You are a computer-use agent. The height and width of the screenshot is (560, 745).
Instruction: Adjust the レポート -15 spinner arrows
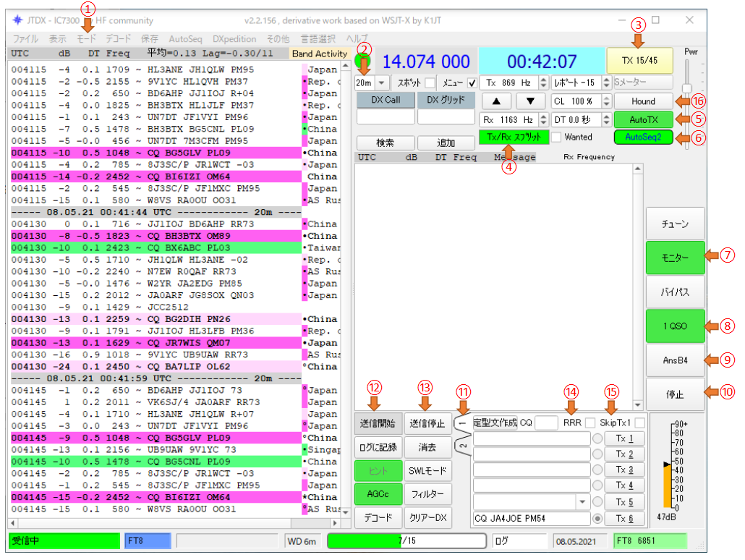tap(606, 82)
